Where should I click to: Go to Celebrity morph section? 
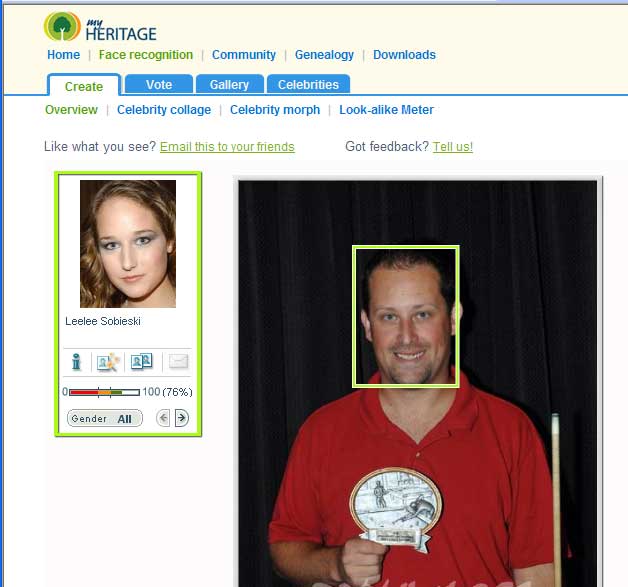[x=275, y=110]
